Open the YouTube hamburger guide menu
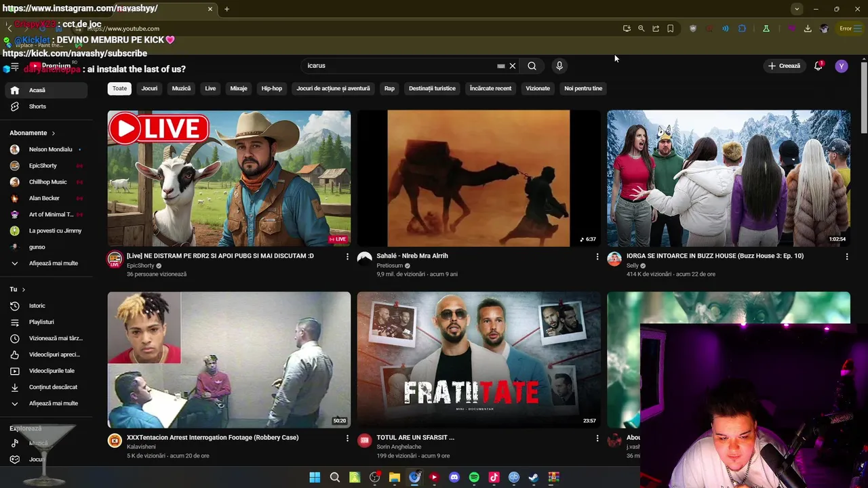The image size is (868, 488). [x=14, y=66]
